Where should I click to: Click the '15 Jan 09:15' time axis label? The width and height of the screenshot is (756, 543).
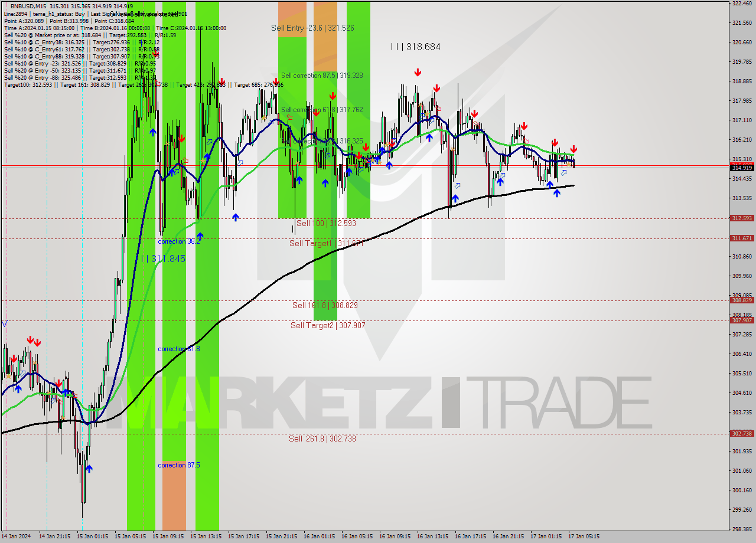point(168,537)
